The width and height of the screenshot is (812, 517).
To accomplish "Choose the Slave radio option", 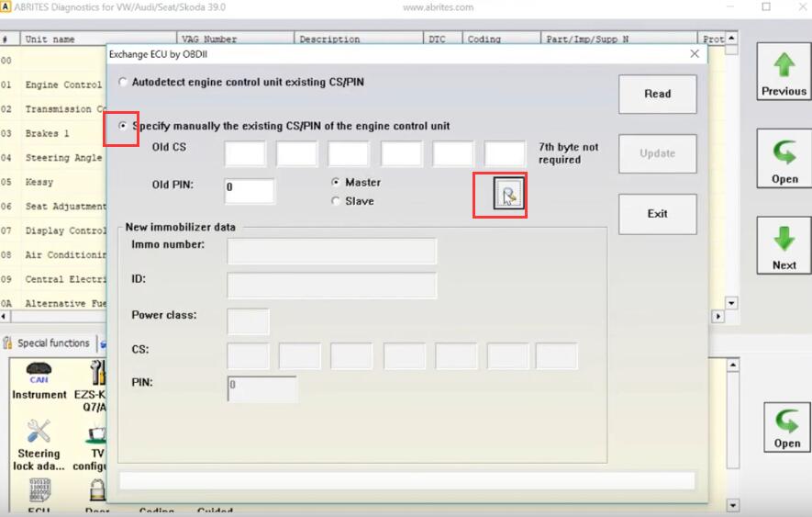I will tap(336, 201).
